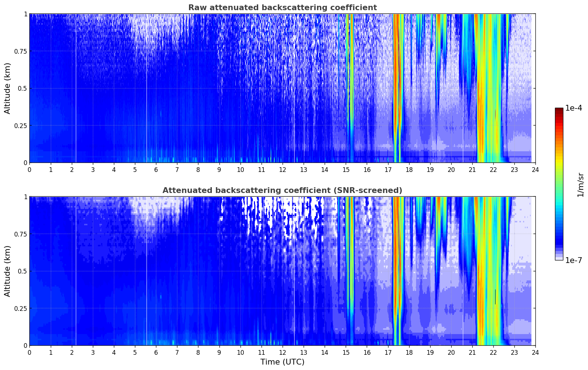The image size is (588, 370).
Task: Click the '24' time tick on bottom plot
Action: tap(535, 352)
